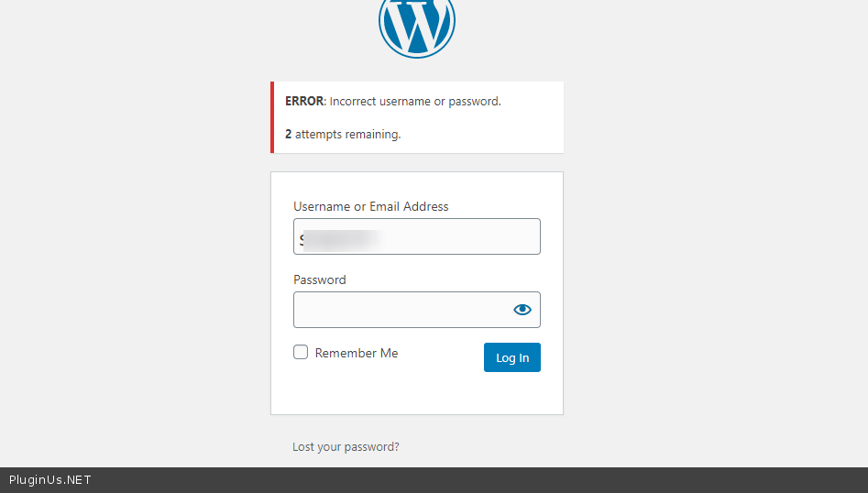Screen dimensions: 868x493
Task: Click the attempts remaining notice text
Action: click(348, 135)
